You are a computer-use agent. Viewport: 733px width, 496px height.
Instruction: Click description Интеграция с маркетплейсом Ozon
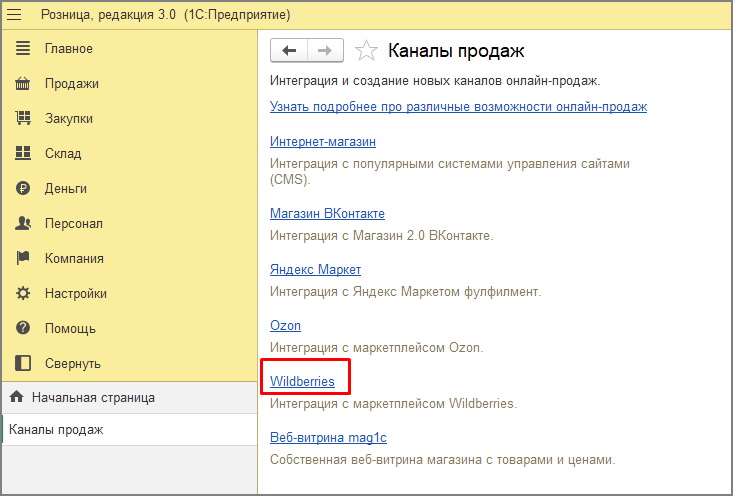(x=376, y=347)
